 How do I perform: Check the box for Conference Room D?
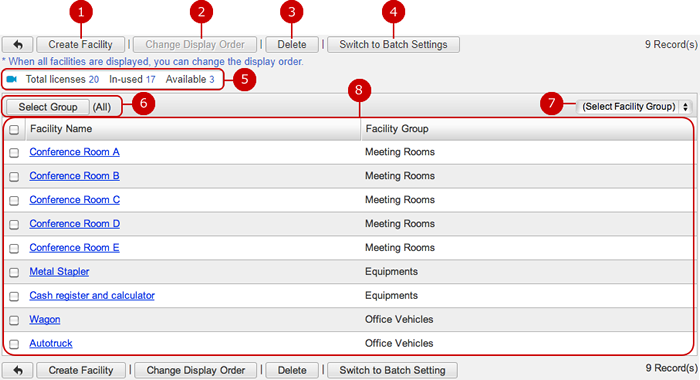pos(14,224)
